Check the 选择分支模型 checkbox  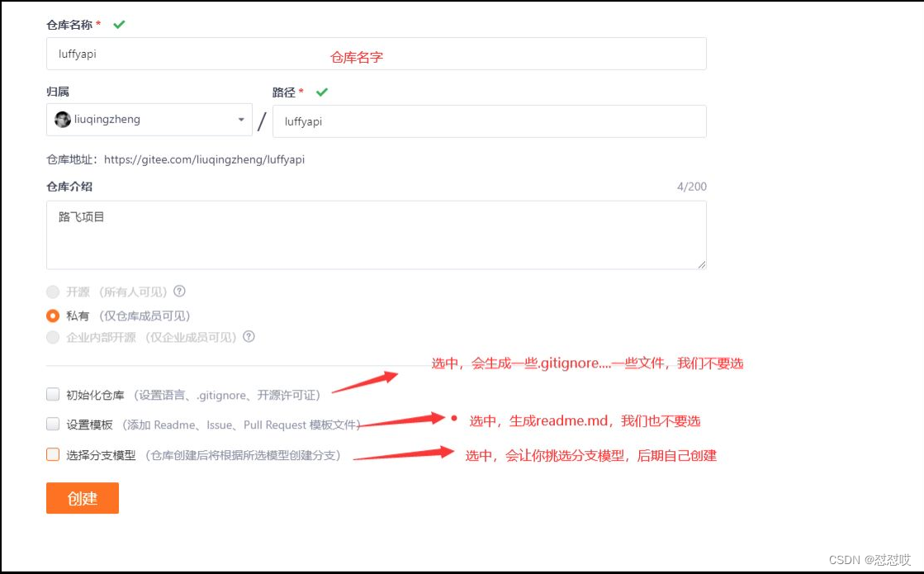tap(53, 454)
